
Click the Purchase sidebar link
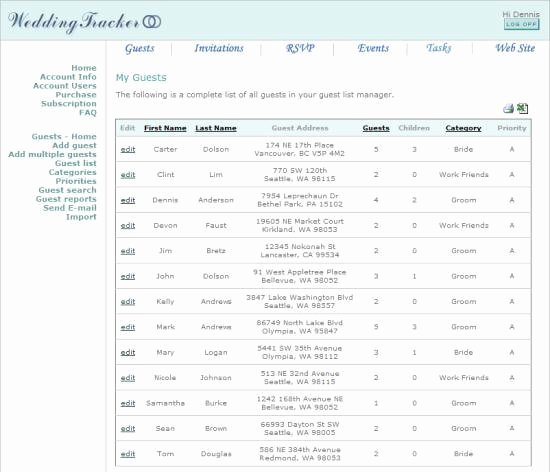pyautogui.click(x=76, y=95)
